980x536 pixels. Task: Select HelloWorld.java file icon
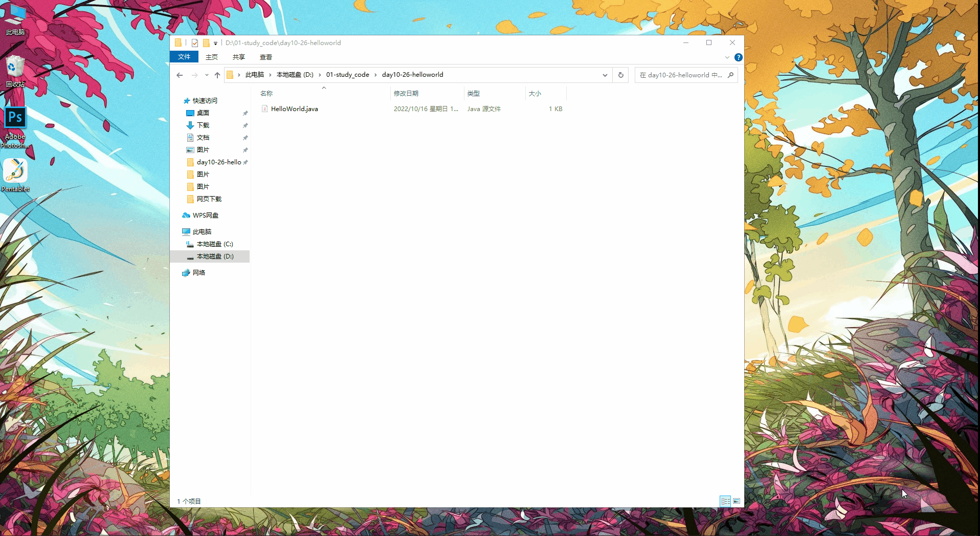click(x=264, y=109)
